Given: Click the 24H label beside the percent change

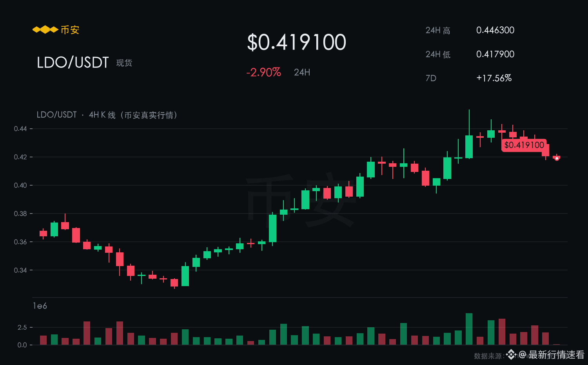Looking at the screenshot, I should tap(302, 72).
